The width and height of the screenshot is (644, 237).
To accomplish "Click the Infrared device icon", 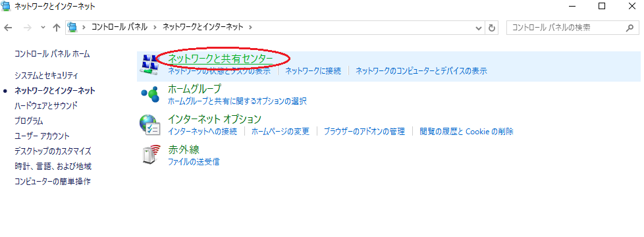I will (x=149, y=155).
